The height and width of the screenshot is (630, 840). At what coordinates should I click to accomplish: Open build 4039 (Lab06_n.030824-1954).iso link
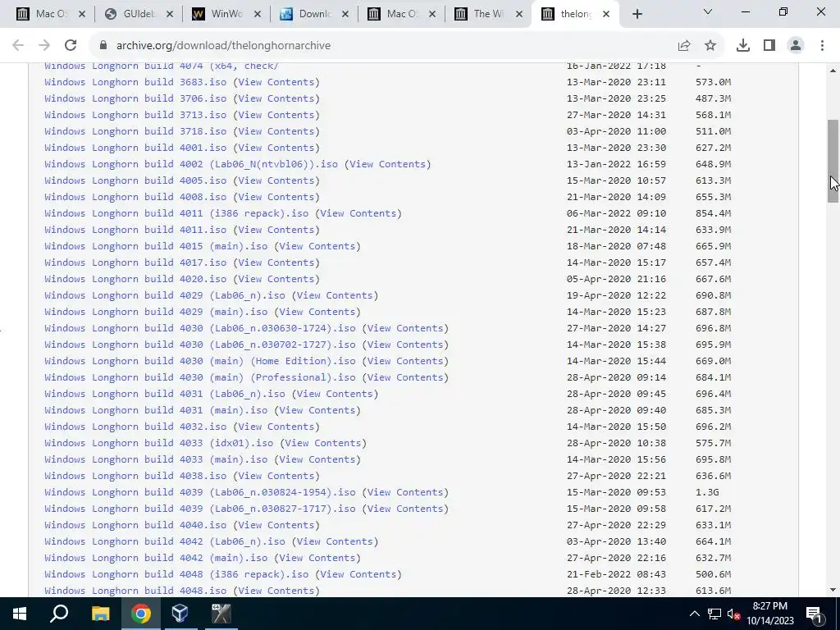click(x=200, y=492)
